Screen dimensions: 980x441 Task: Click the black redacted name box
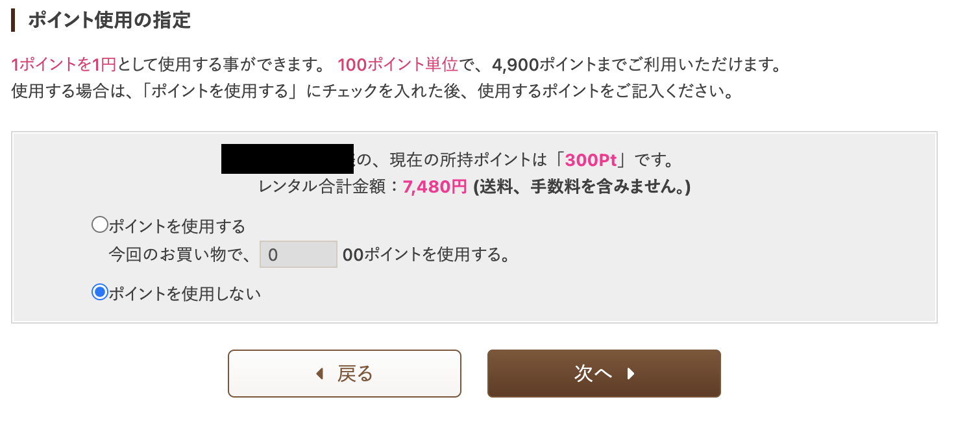click(x=287, y=159)
